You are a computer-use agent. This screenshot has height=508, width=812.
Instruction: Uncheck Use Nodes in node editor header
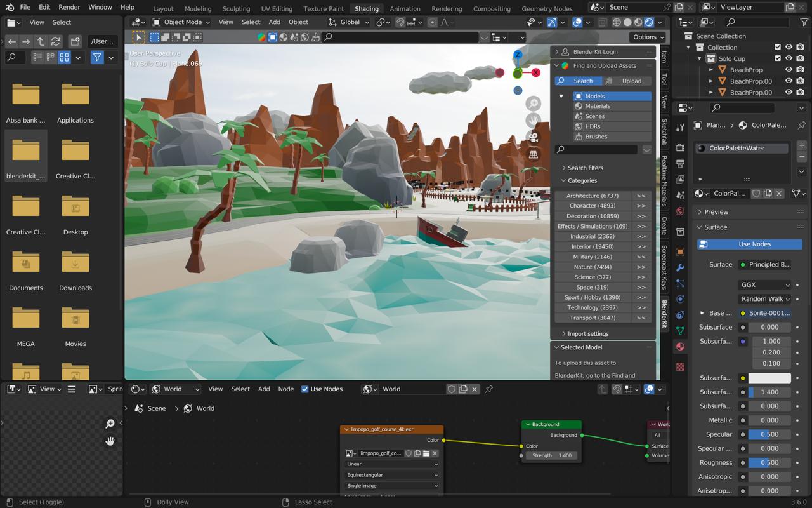point(305,389)
